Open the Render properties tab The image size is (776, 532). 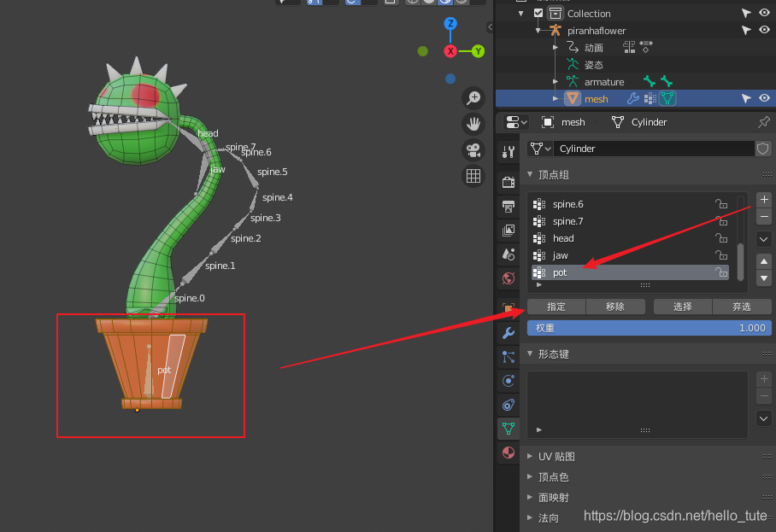click(x=509, y=182)
